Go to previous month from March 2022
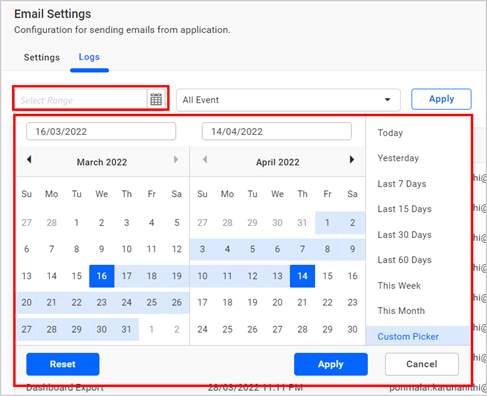Viewport: 487px width, 396px height. tap(29, 159)
